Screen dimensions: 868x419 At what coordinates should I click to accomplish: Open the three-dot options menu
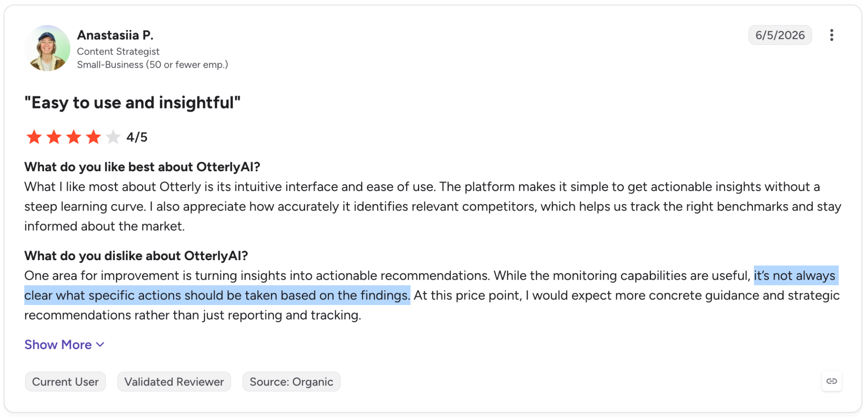[832, 35]
